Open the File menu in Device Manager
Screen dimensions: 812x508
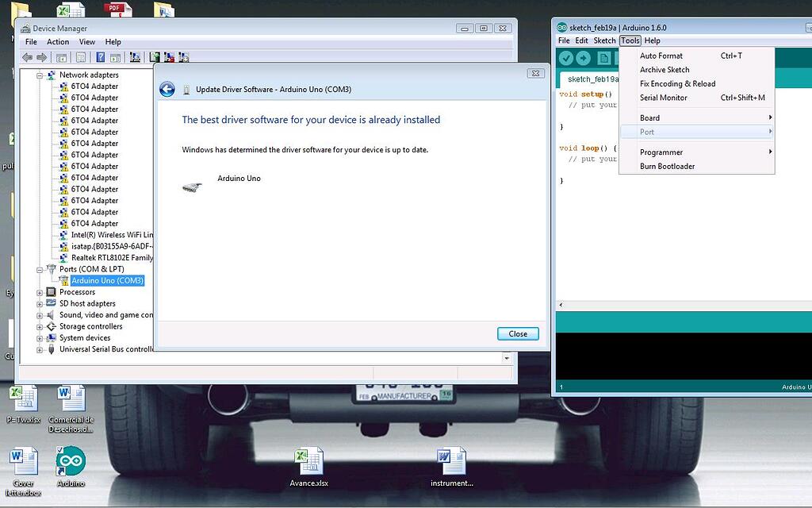coord(31,42)
